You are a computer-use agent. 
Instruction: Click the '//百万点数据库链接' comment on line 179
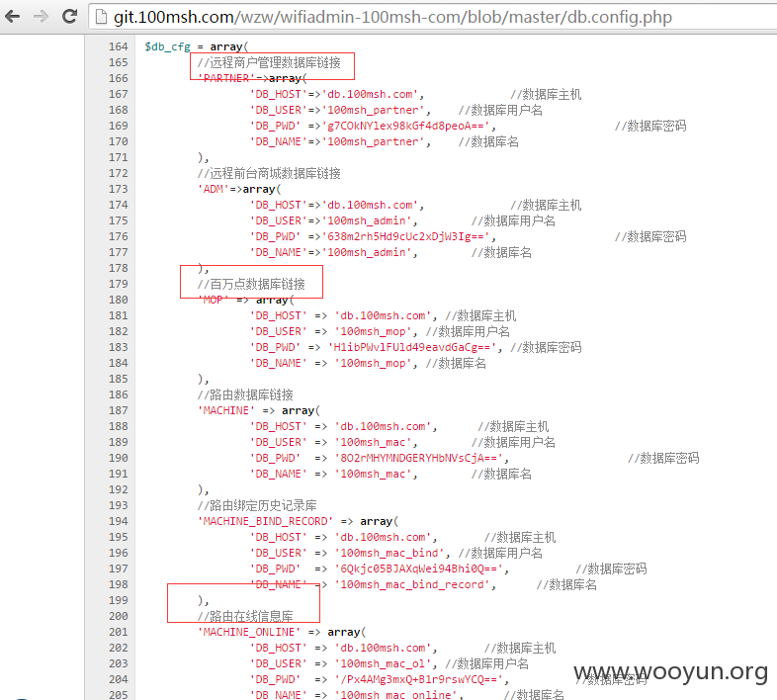click(x=251, y=284)
